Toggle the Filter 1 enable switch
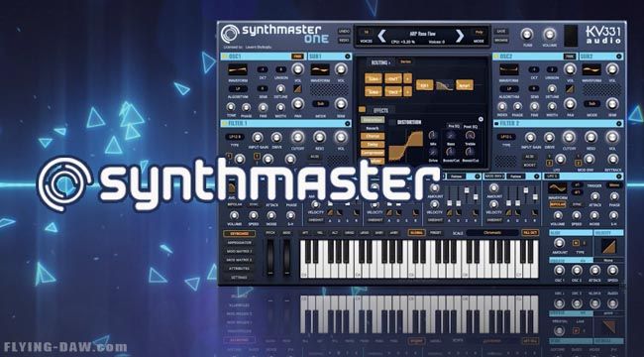Viewport: 644px width, 357px height. coord(224,123)
